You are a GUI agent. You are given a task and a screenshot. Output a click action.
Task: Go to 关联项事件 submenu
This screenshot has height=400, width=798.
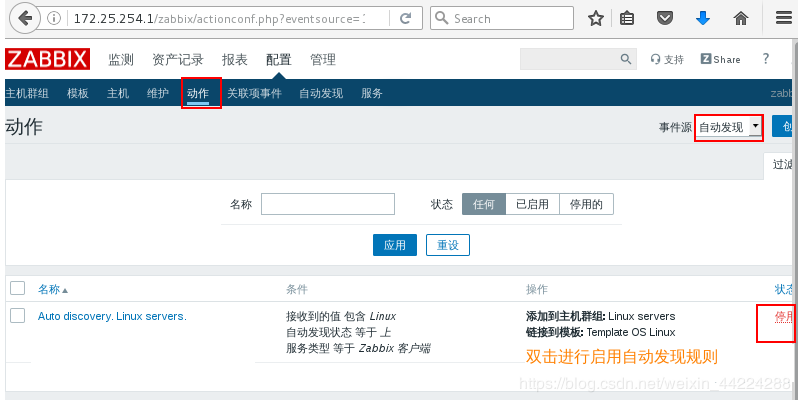(254, 93)
